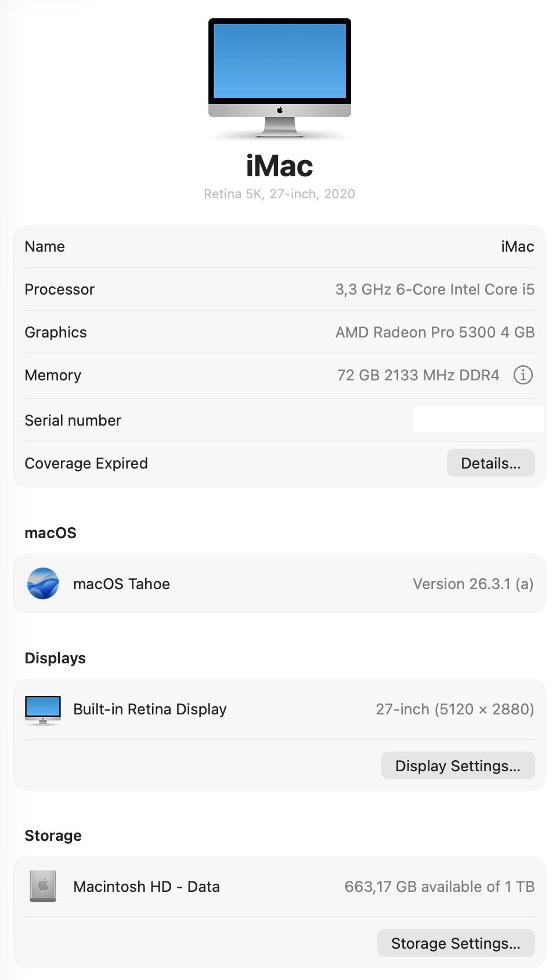
Task: Click the Macintosh HD drive icon
Action: click(43, 886)
